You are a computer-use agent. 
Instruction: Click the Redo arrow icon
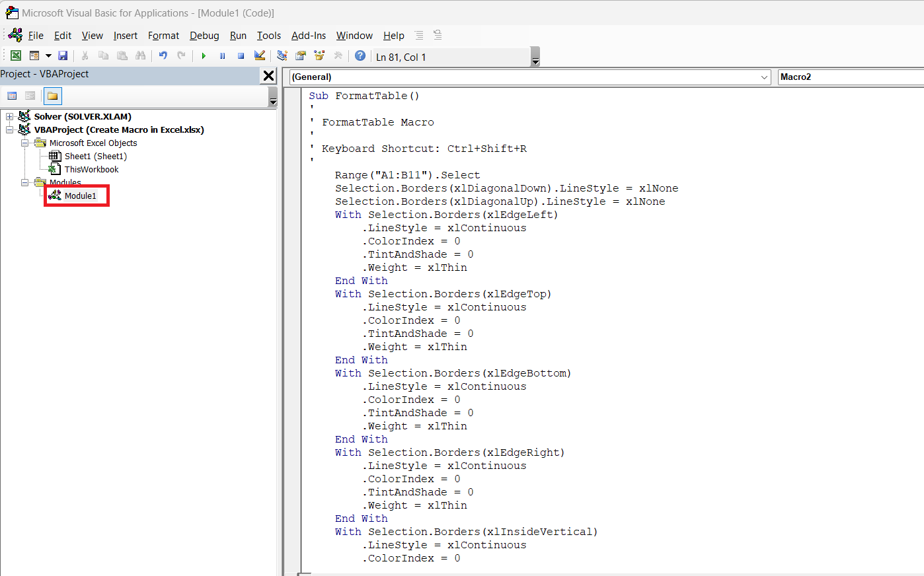click(x=181, y=56)
